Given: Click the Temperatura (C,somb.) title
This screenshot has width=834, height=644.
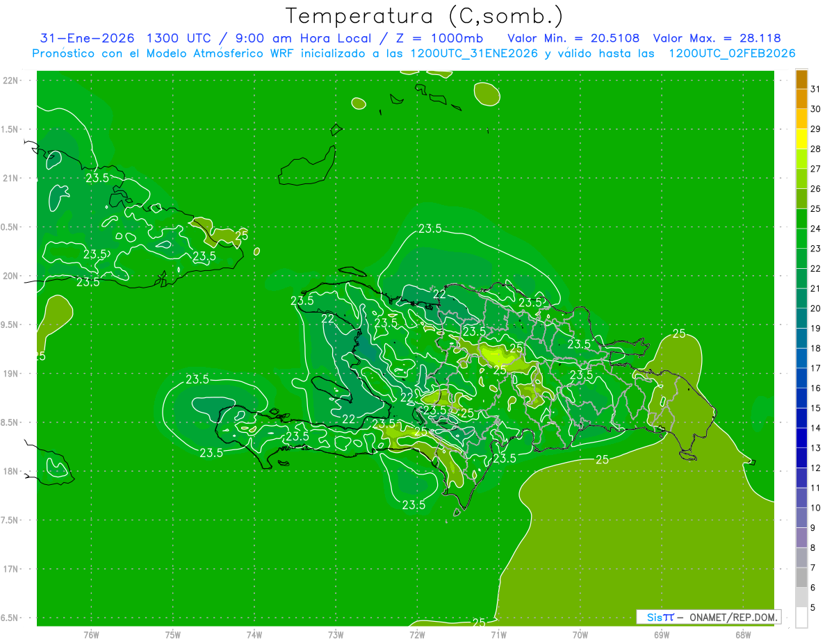Looking at the screenshot, I should pyautogui.click(x=424, y=15).
